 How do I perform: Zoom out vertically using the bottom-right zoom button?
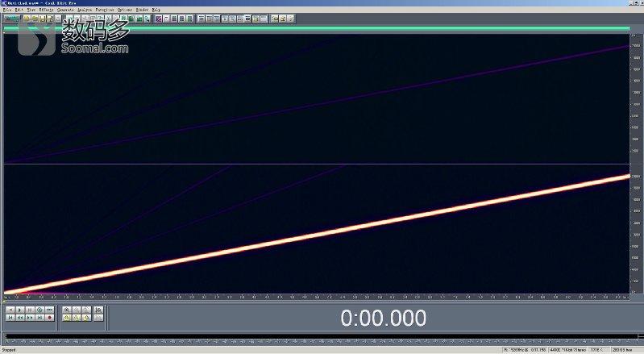coord(98,318)
